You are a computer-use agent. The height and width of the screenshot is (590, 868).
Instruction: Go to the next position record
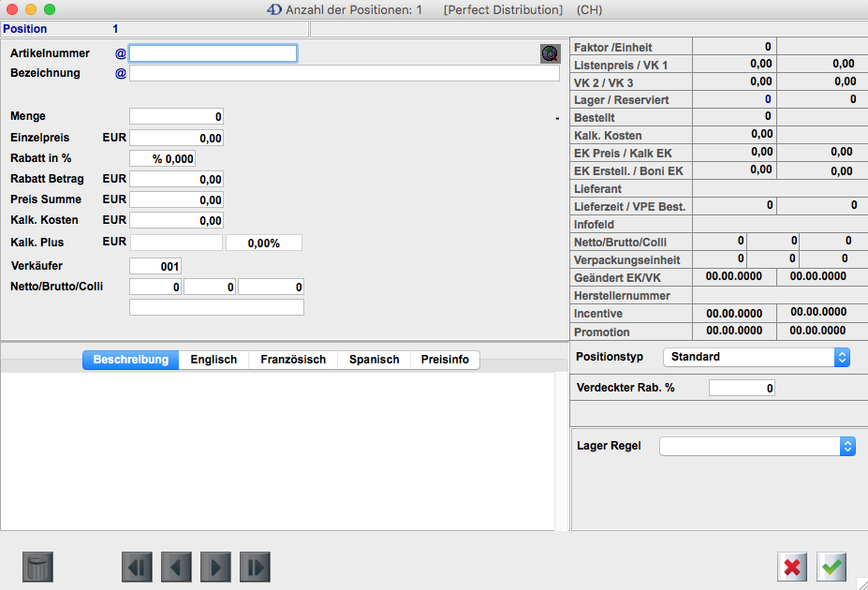click(x=215, y=567)
